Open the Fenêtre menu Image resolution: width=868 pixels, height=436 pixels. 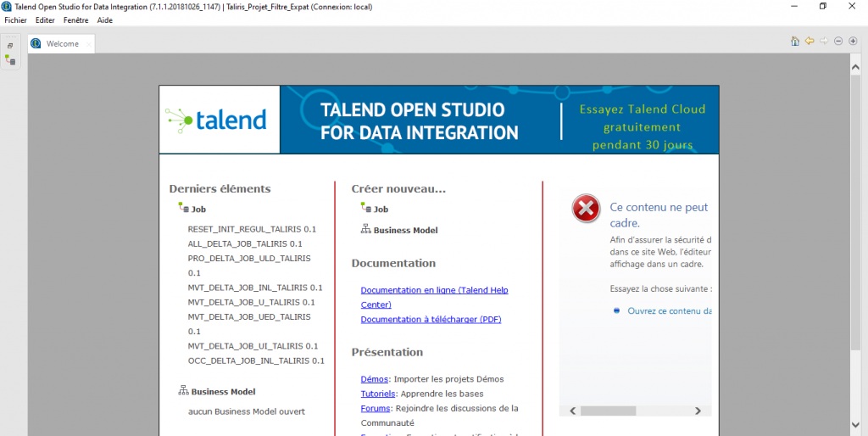pos(75,20)
